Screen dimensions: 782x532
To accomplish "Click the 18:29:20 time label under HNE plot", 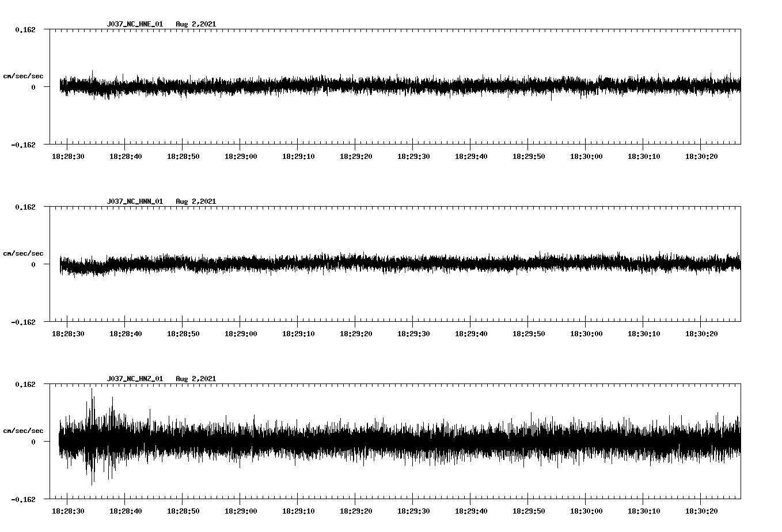I will [x=356, y=157].
